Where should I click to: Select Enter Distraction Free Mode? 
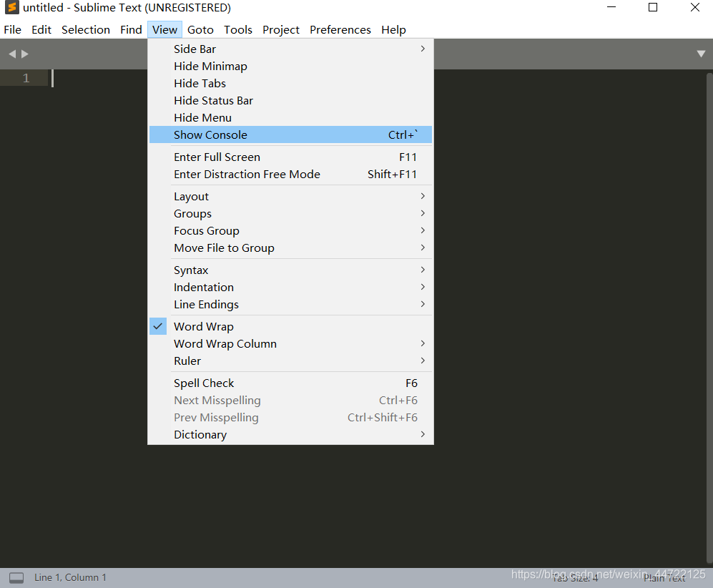(x=290, y=174)
